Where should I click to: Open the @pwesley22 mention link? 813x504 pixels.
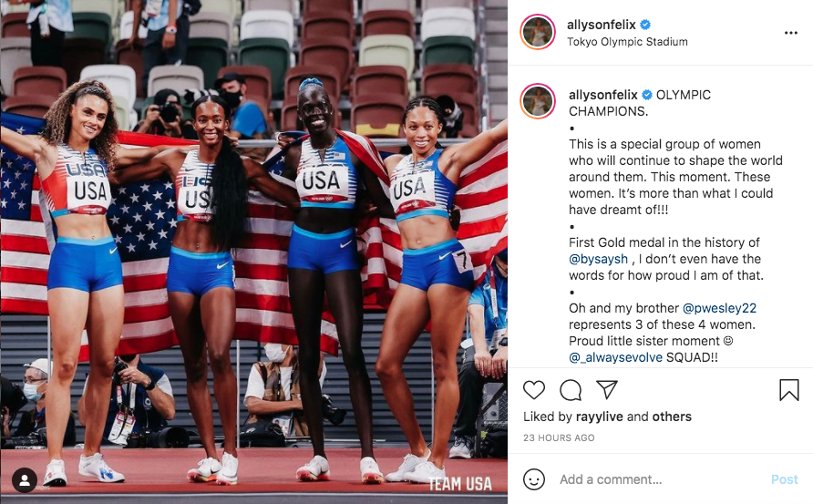tap(719, 308)
